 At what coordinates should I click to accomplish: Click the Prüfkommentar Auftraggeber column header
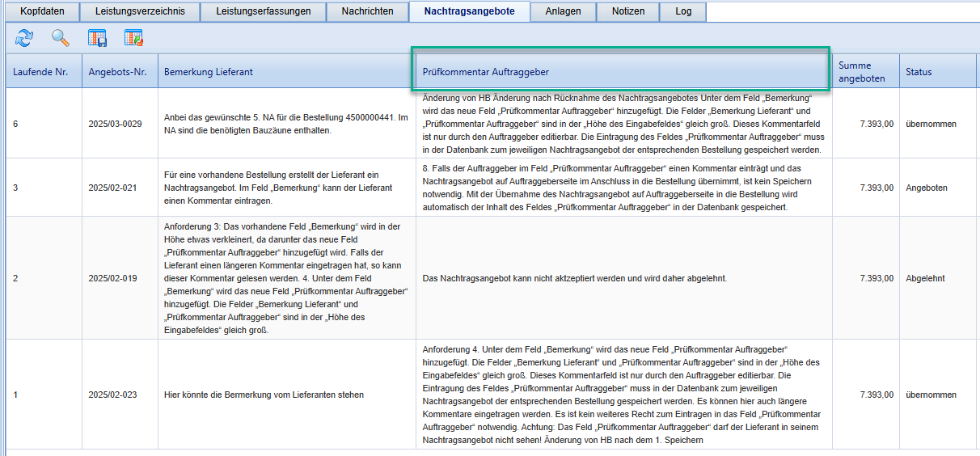point(485,72)
